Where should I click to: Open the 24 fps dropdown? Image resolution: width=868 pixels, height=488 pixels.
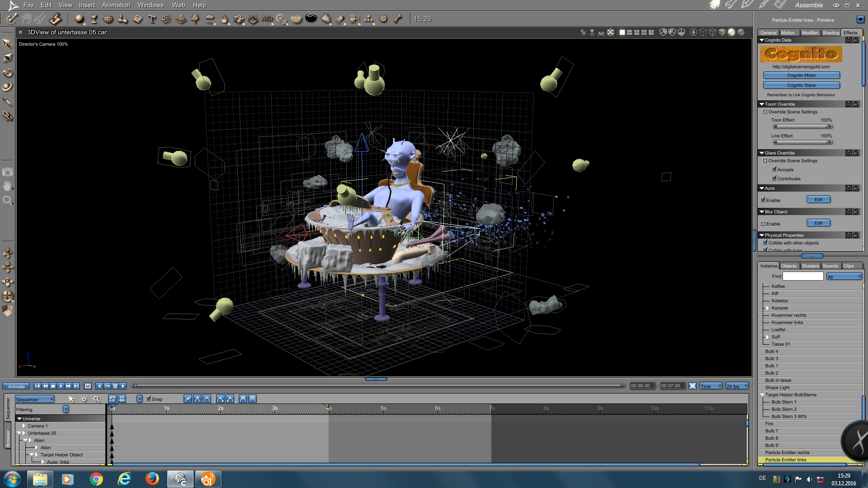(737, 386)
